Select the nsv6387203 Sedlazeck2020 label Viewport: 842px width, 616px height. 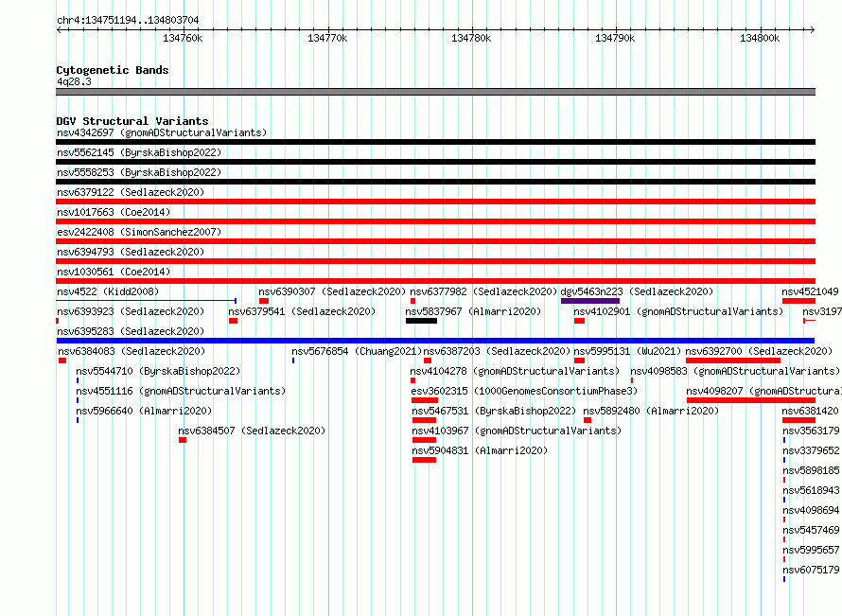497,351
